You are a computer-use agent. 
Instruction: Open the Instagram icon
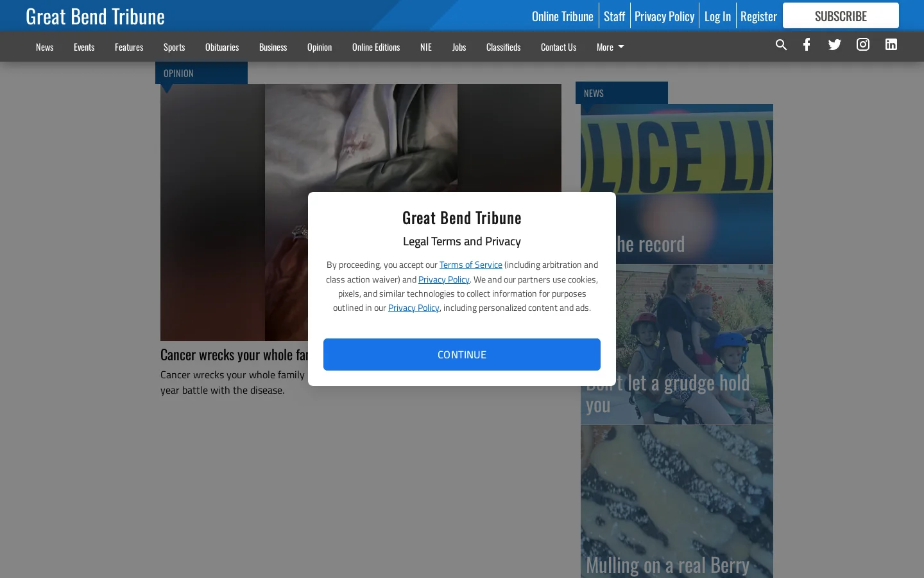pos(863,44)
